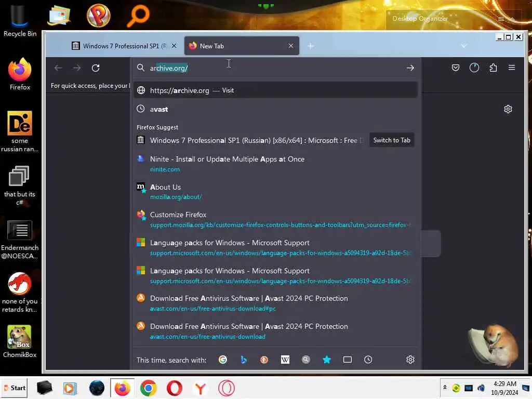The image size is (532, 399).
Task: Select the gray magnifier search engine icon
Action: point(306,360)
